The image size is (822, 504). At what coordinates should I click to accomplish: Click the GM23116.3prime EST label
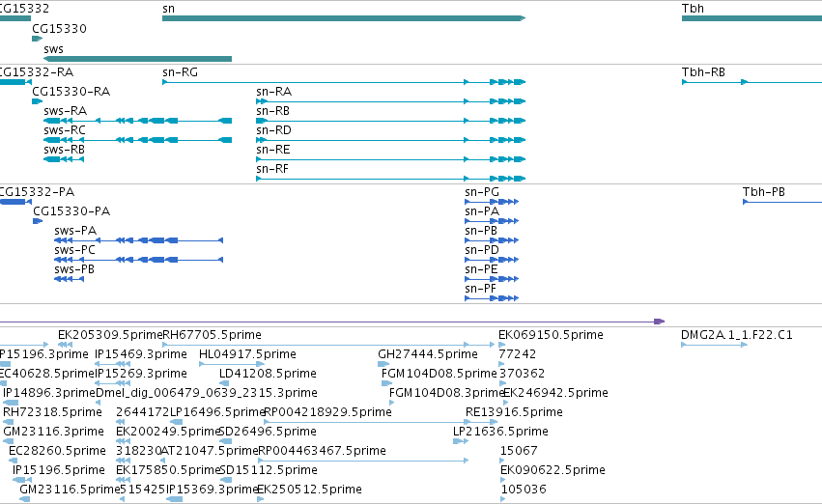coord(53,432)
